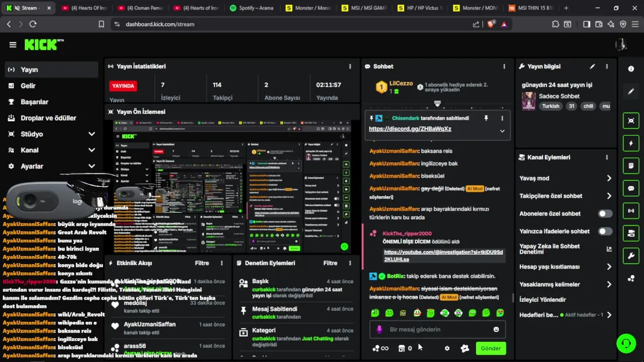Open chat settings gear icon

(447, 348)
